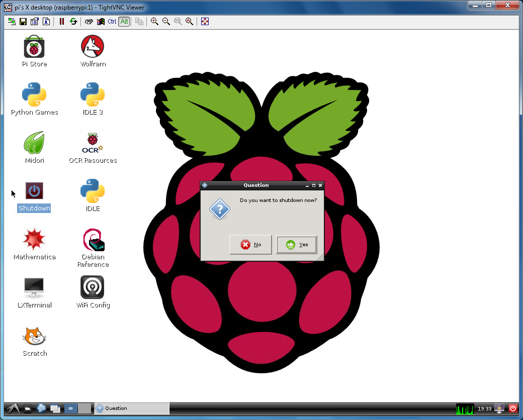Click the Zoom 100% magnifier icon
Image resolution: width=523 pixels, height=420 pixels.
coord(178,22)
